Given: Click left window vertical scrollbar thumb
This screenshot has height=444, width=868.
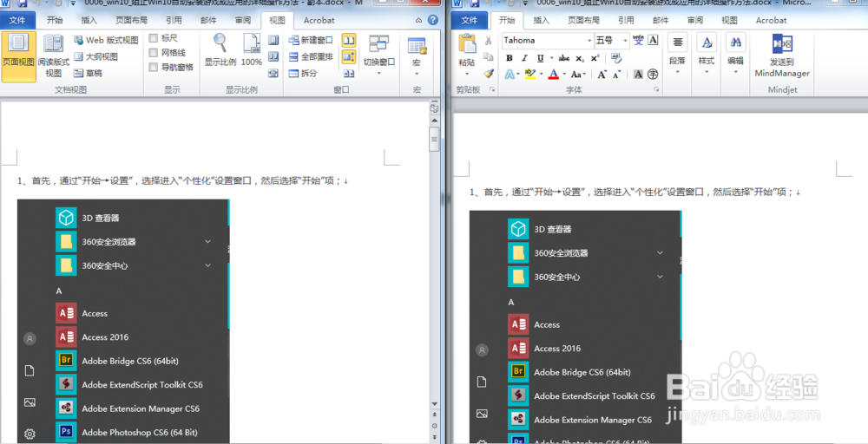Looking at the screenshot, I should tap(435, 140).
